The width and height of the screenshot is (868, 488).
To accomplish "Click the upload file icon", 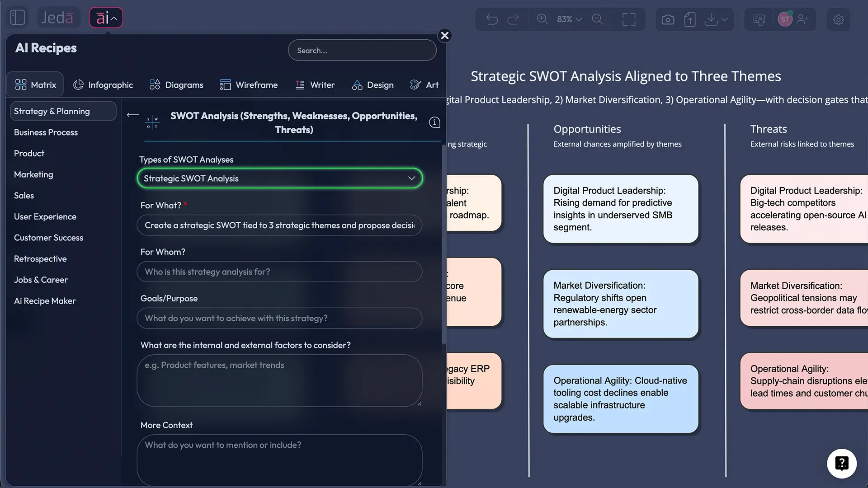I will [x=689, y=19].
